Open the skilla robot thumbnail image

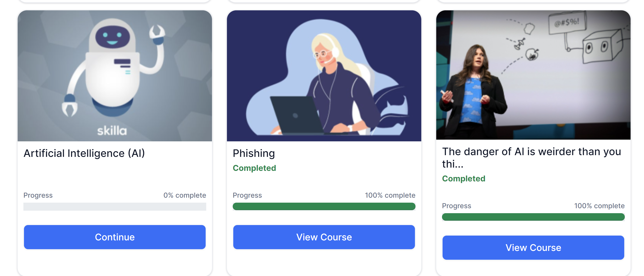click(x=115, y=76)
